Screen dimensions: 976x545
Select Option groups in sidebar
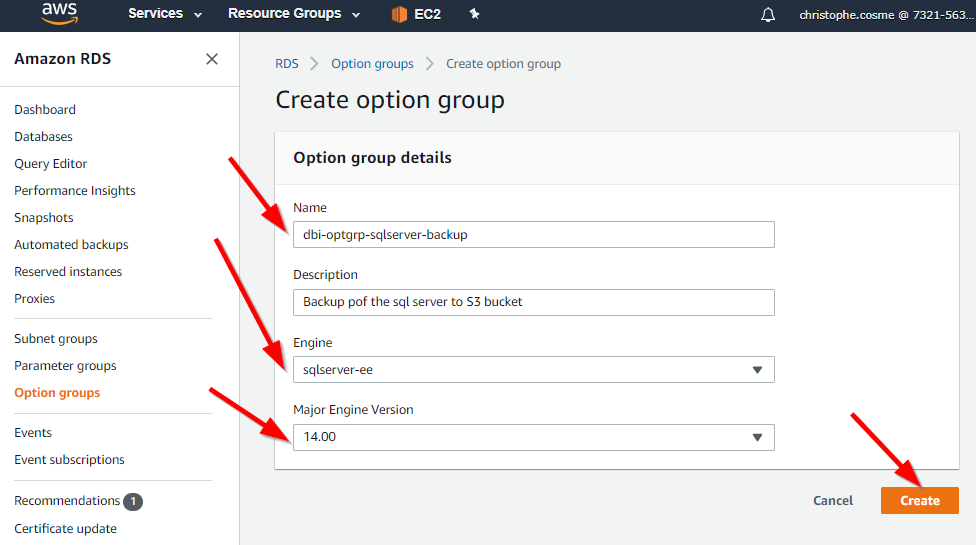pyautogui.click(x=57, y=393)
